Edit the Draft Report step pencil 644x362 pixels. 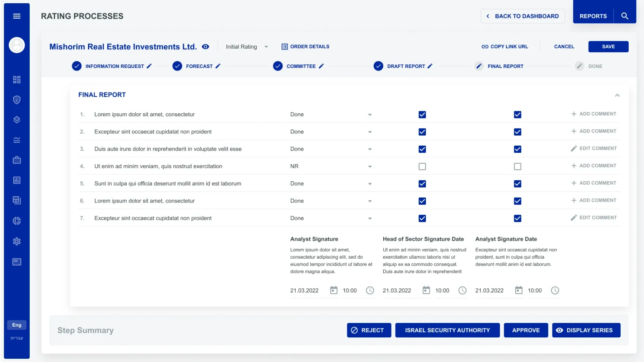[430, 66]
